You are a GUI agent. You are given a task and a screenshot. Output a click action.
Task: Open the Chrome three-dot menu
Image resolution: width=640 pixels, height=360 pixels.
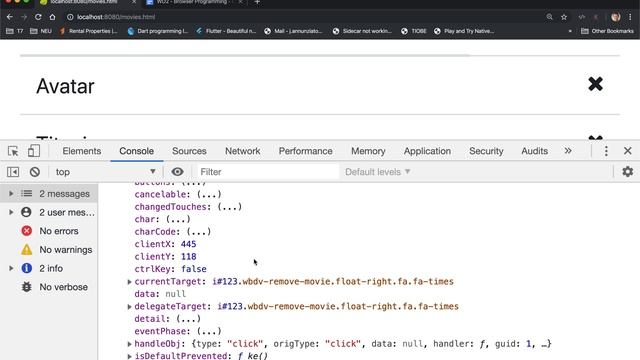[630, 17]
